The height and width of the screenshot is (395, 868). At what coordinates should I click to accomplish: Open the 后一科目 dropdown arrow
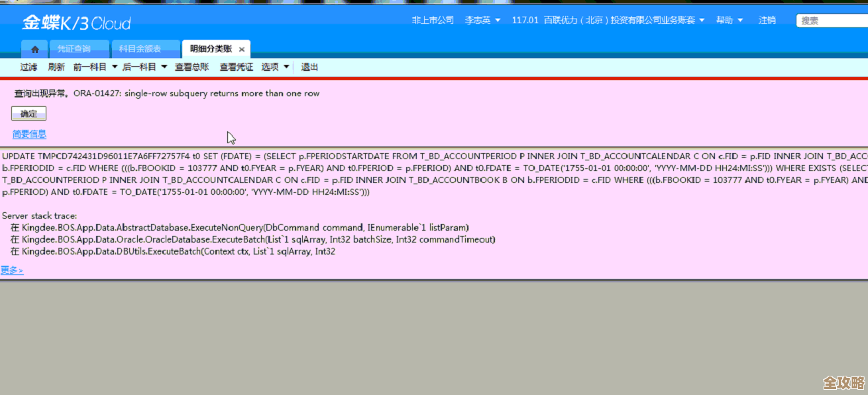point(164,66)
